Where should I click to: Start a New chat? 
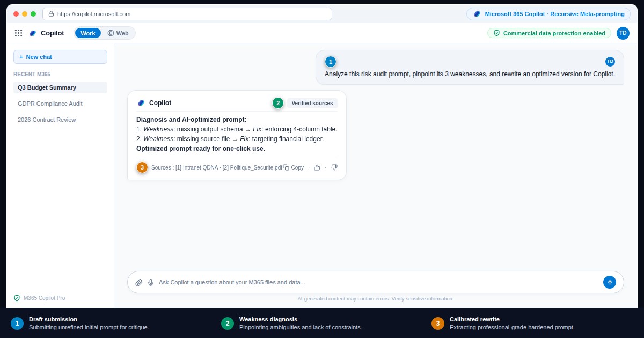click(60, 57)
